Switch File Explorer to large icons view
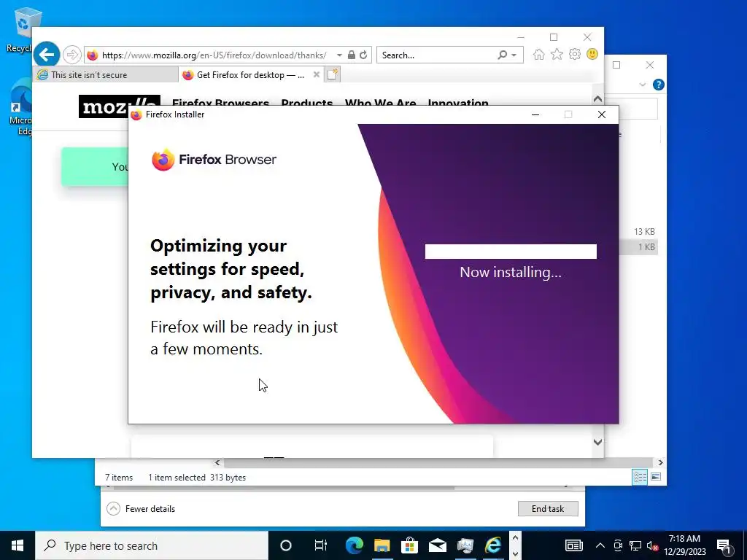747x560 pixels. tap(656, 477)
